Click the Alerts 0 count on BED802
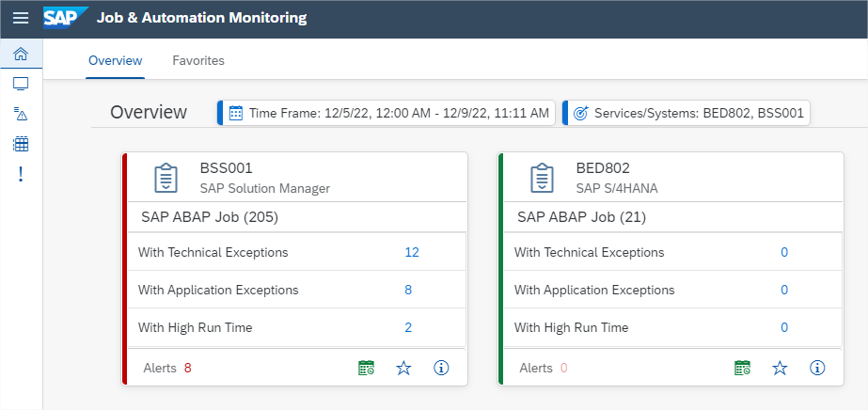This screenshot has width=868, height=410. 564,368
